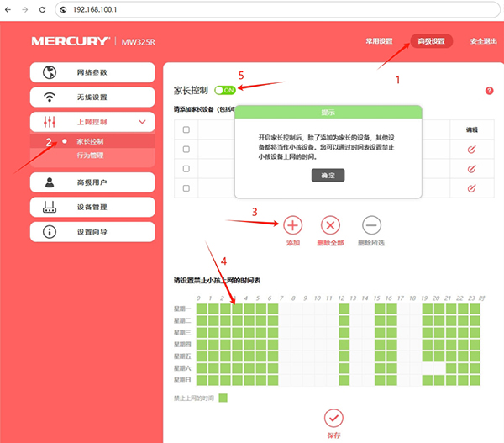Click the 删除全部 X icon
Screen dimensions: 504x443
(x=331, y=224)
